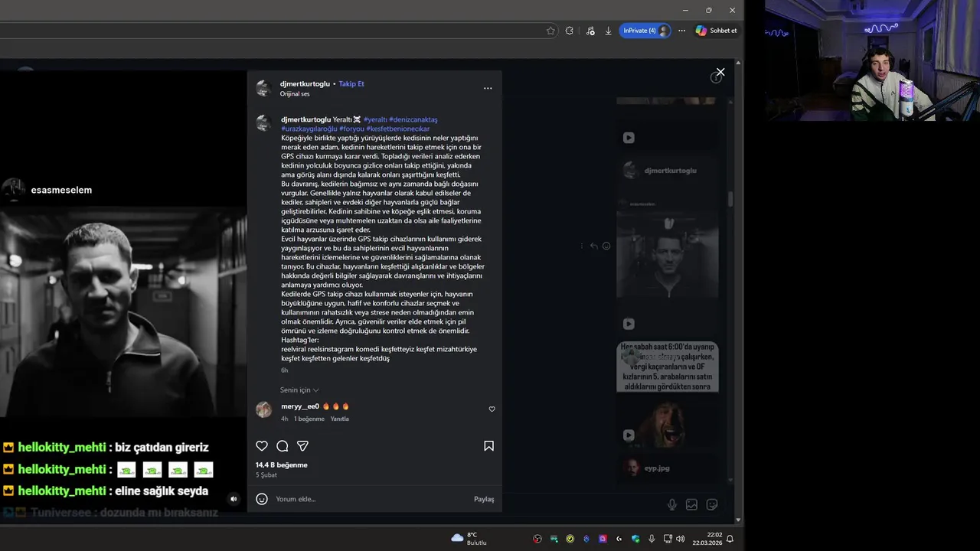Open the shared meme image with Turkish caption
The image size is (980, 551).
click(x=668, y=367)
